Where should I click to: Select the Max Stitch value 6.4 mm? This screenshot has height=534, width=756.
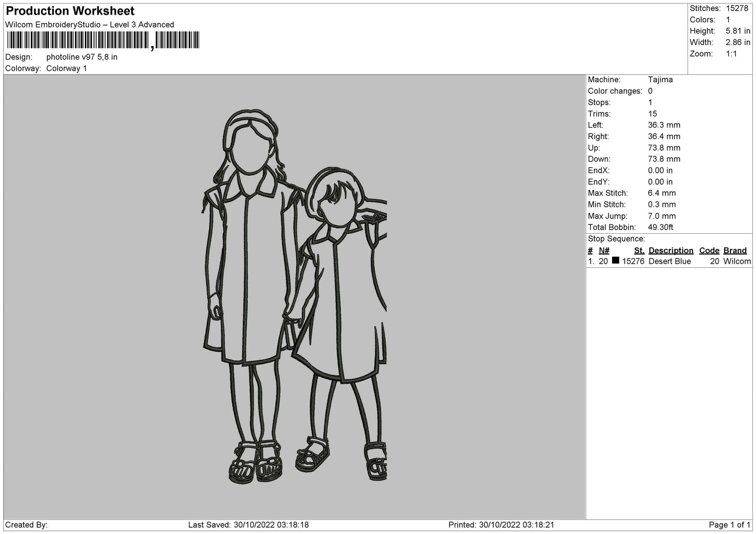[662, 193]
